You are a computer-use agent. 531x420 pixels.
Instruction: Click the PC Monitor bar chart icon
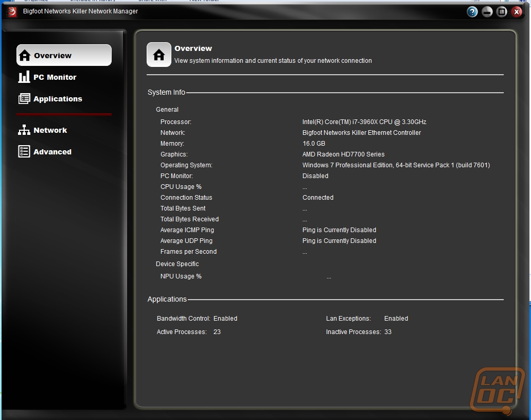click(x=24, y=77)
